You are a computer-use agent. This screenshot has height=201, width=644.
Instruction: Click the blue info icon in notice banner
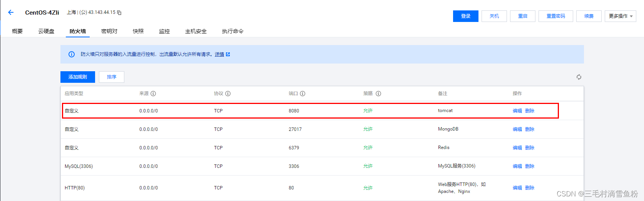click(x=72, y=54)
